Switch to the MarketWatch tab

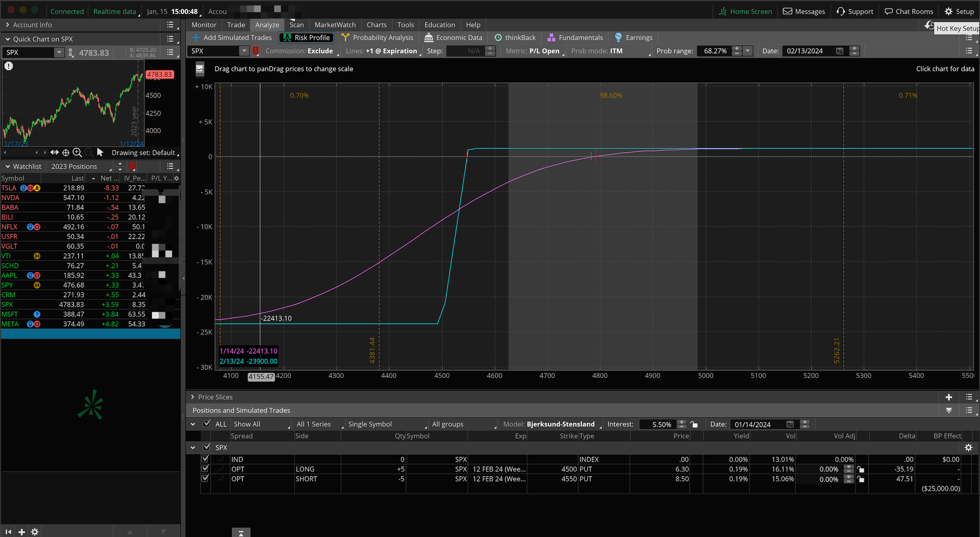click(335, 25)
